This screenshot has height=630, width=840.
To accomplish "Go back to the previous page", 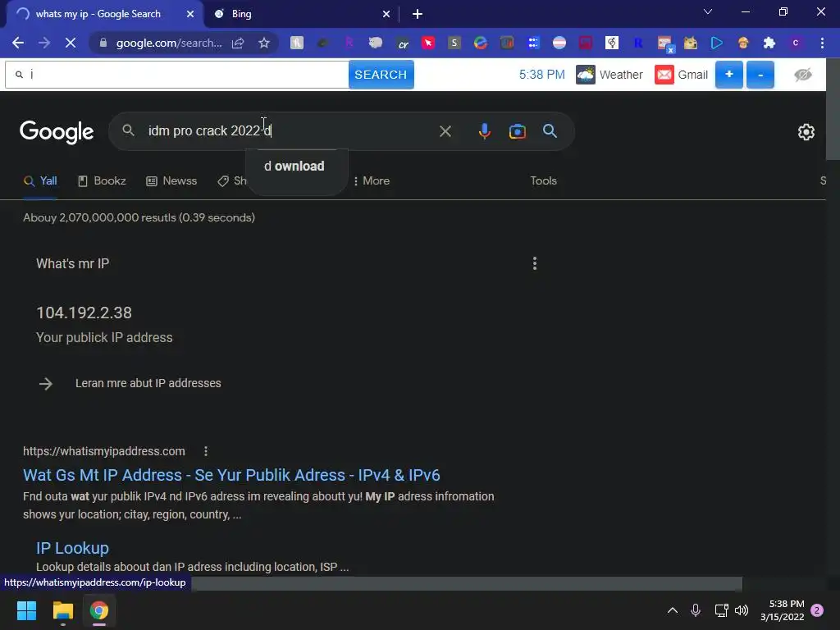I will pyautogui.click(x=18, y=43).
